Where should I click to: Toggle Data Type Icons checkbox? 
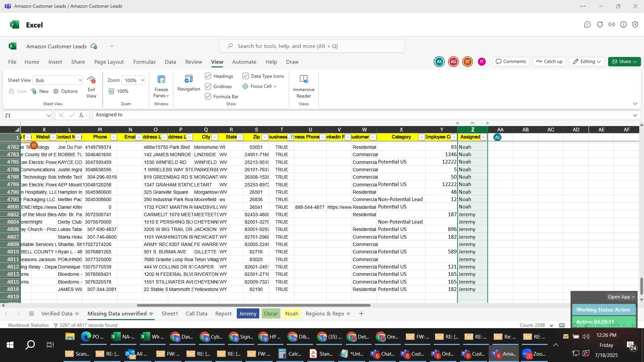246,76
